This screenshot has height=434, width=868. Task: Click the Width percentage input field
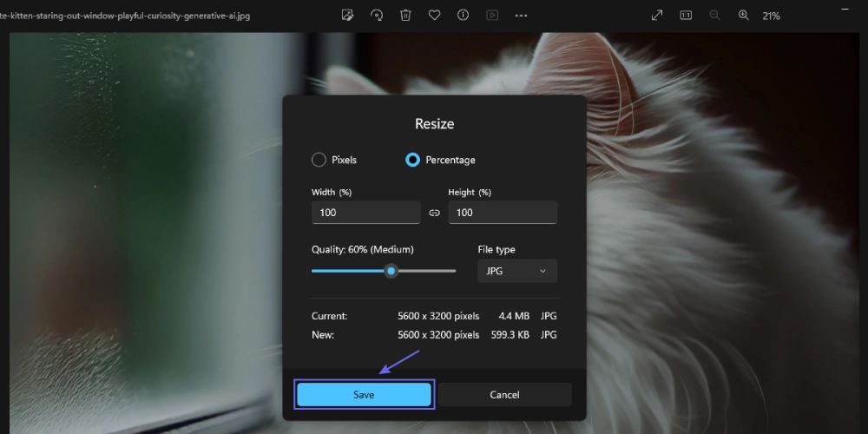pyautogui.click(x=365, y=213)
